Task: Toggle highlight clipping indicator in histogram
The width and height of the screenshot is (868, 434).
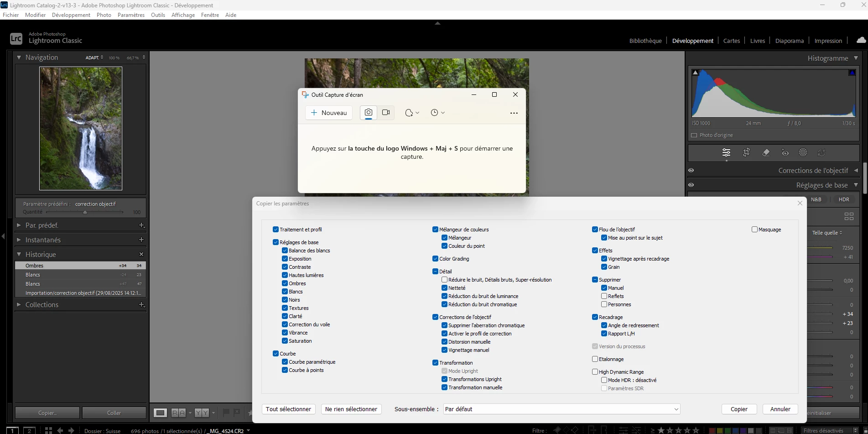Action: tap(852, 73)
